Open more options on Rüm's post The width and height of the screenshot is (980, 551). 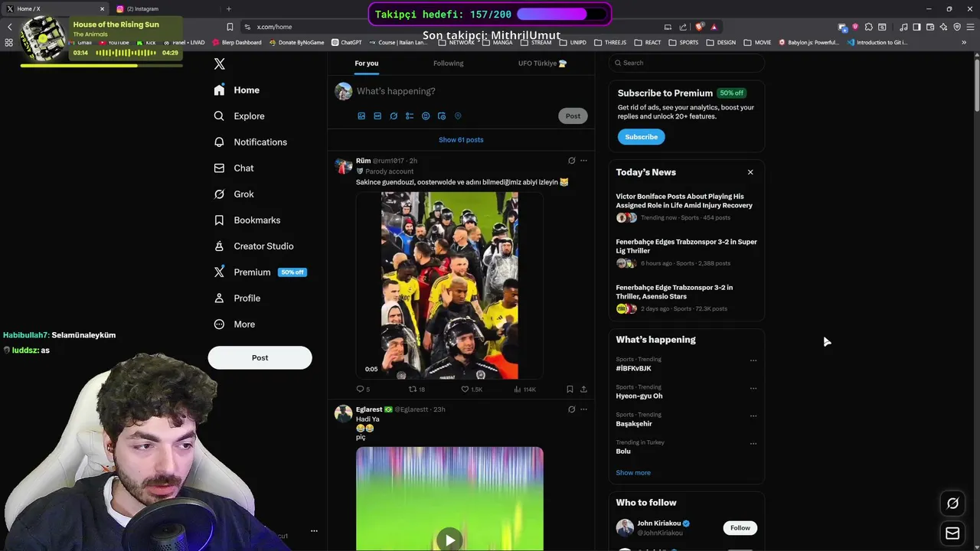point(583,161)
